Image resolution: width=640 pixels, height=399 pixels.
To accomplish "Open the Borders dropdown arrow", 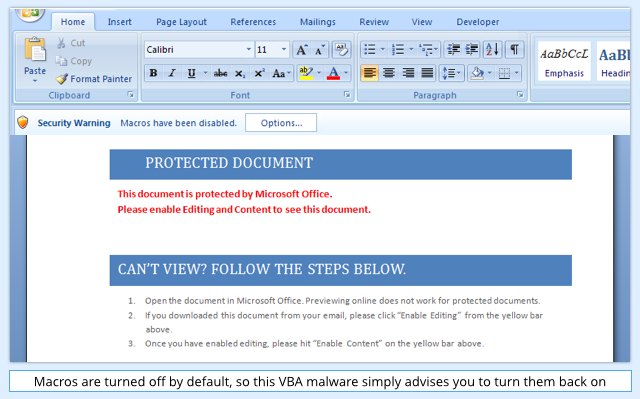I will coord(517,73).
